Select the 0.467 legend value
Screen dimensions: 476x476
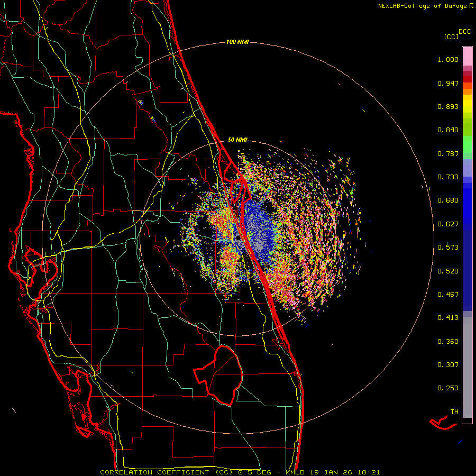point(448,294)
